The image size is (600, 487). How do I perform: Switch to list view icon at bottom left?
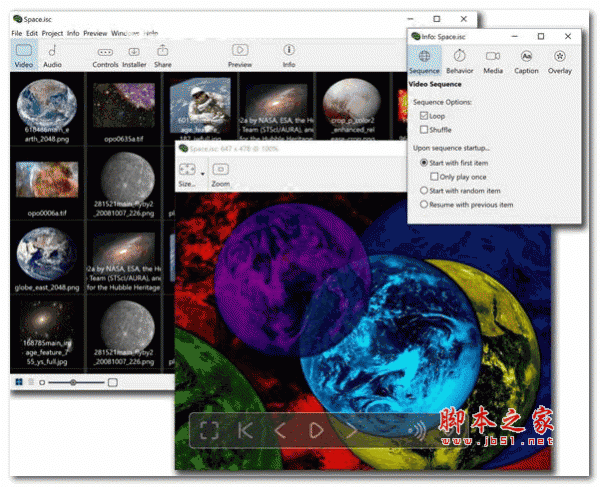[31, 382]
